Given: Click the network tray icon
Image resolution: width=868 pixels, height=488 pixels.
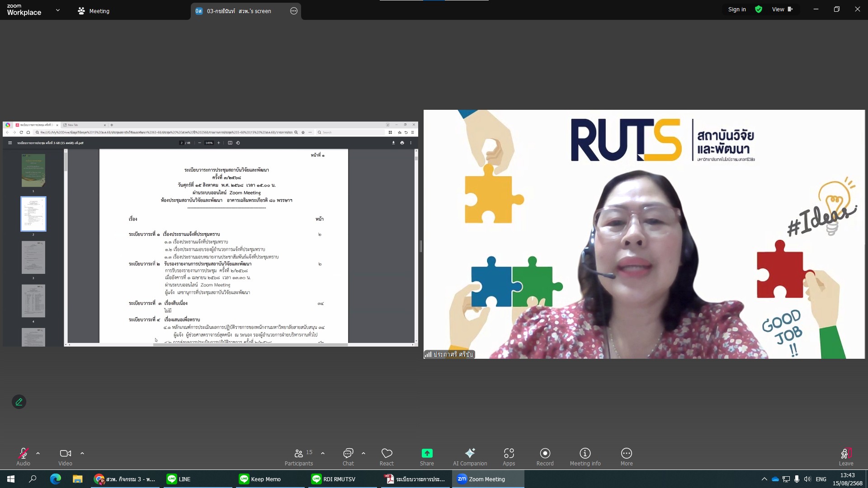Looking at the screenshot, I should tap(786, 479).
